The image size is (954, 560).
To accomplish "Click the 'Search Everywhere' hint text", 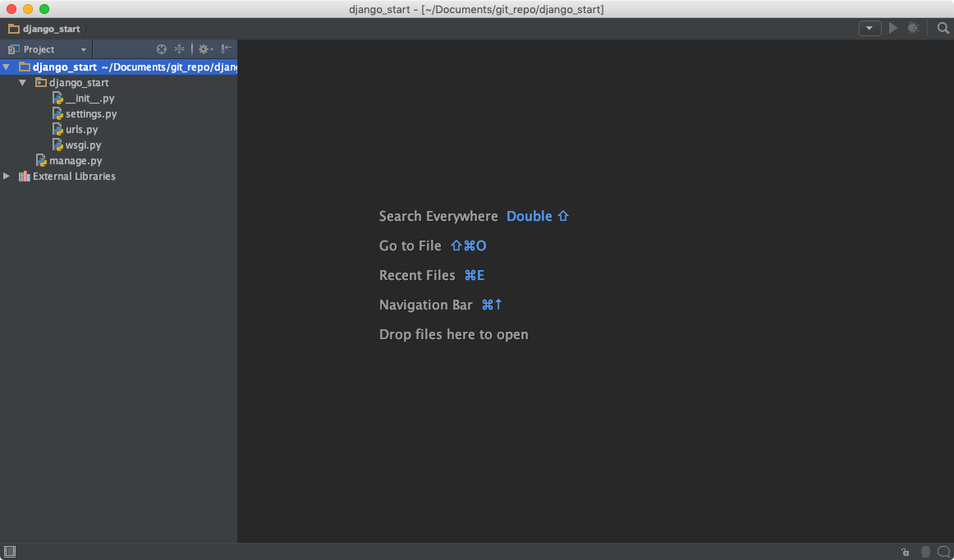I will pyautogui.click(x=438, y=216).
